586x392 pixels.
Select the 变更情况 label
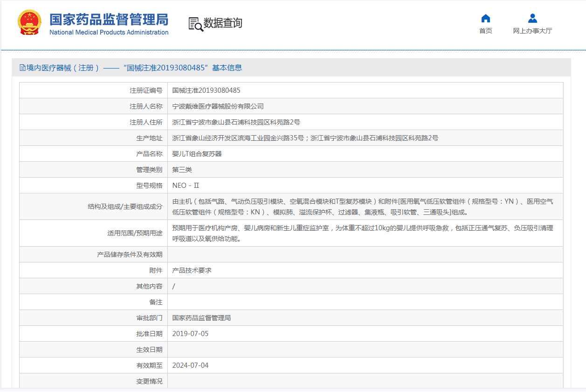149,381
